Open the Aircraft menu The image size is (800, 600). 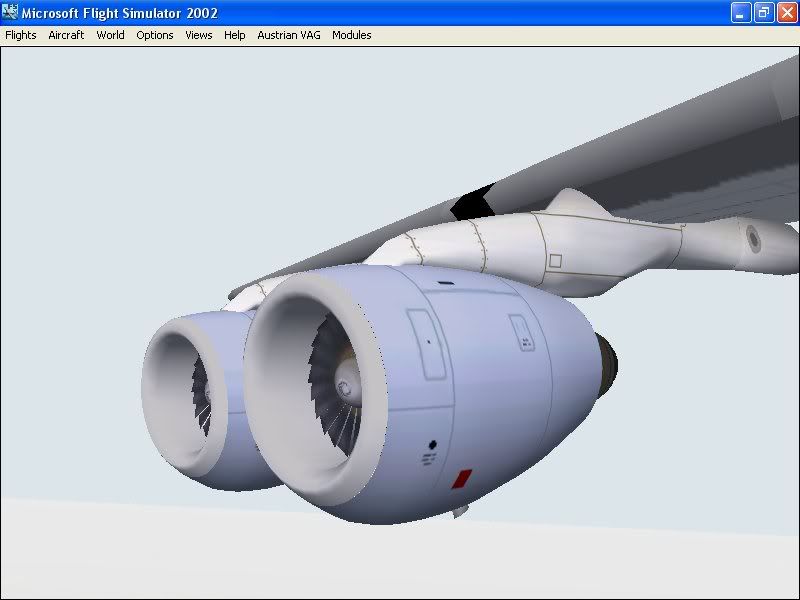coord(66,35)
